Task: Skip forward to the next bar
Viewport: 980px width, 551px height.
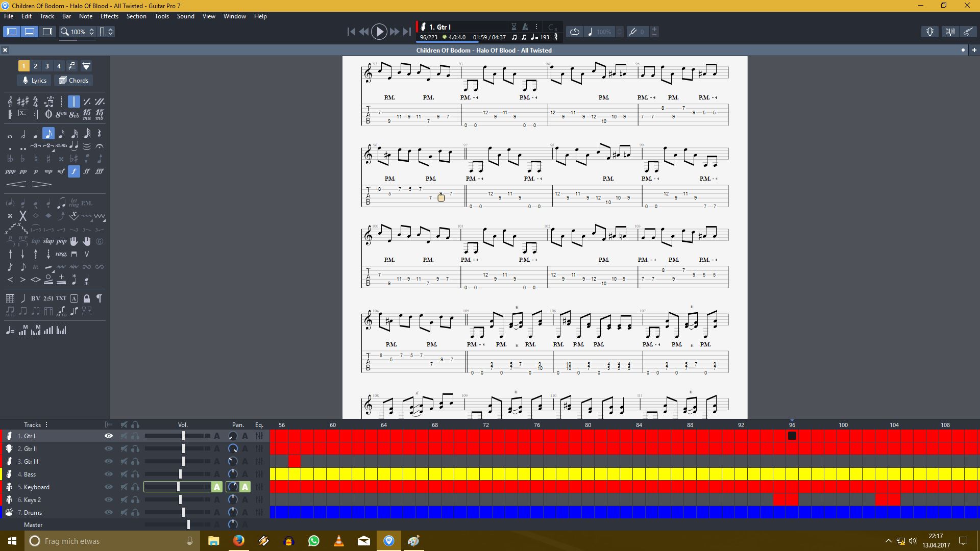Action: [394, 32]
